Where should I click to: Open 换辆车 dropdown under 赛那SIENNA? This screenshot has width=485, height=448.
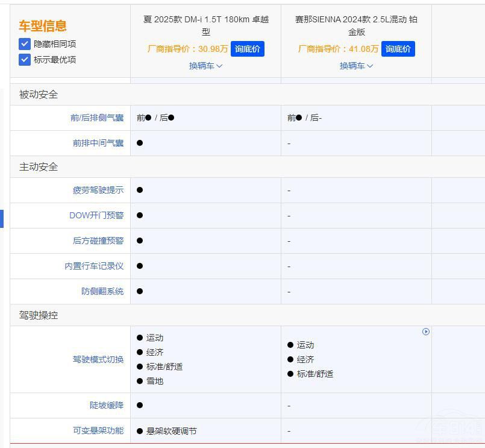pyautogui.click(x=356, y=66)
